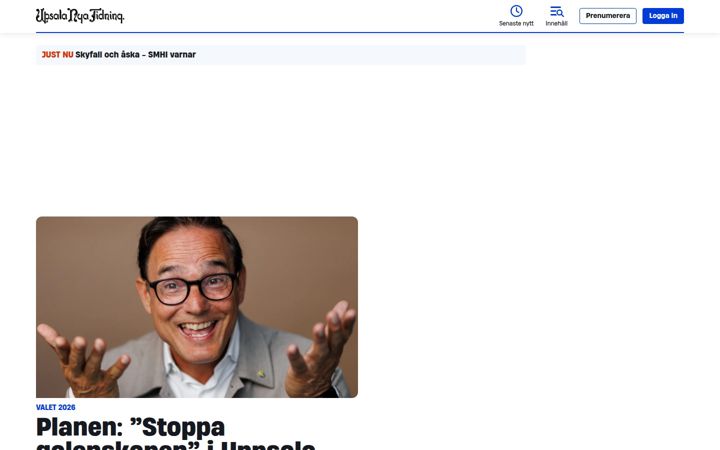This screenshot has height=450, width=720.
Task: Click the Innehåll text label
Action: (x=557, y=23)
